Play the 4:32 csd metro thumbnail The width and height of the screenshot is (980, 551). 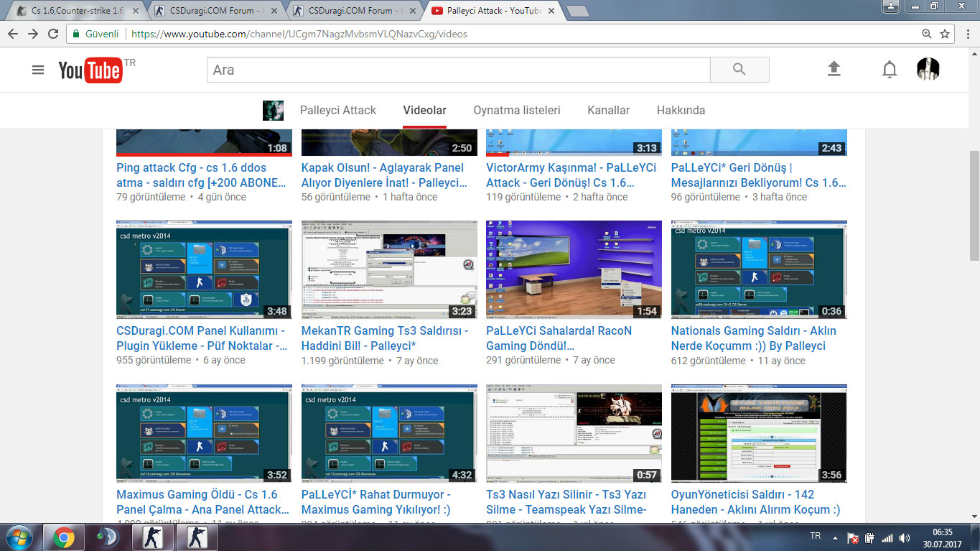pos(389,433)
